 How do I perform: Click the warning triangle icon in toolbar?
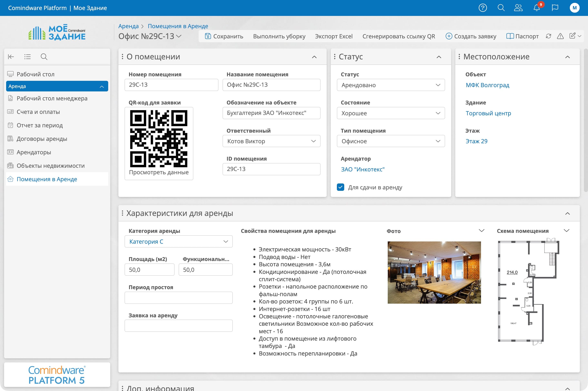click(x=560, y=36)
